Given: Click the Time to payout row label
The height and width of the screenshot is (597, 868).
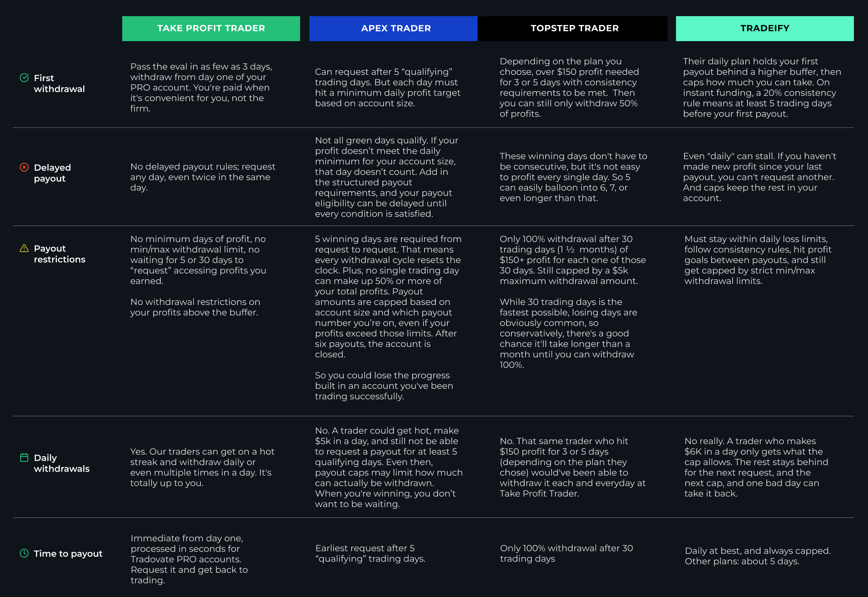Looking at the screenshot, I should (68, 553).
